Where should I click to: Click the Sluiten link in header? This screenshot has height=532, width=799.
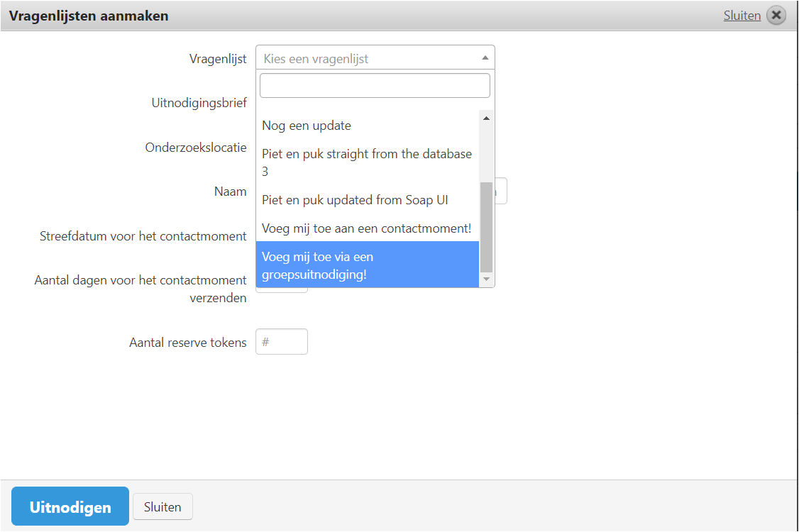pyautogui.click(x=742, y=16)
